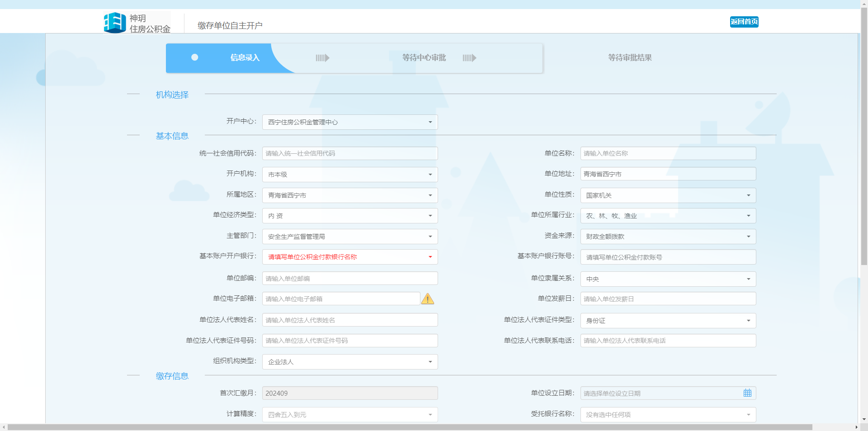Click the 单位法人代表证件号码 input field

click(x=350, y=341)
